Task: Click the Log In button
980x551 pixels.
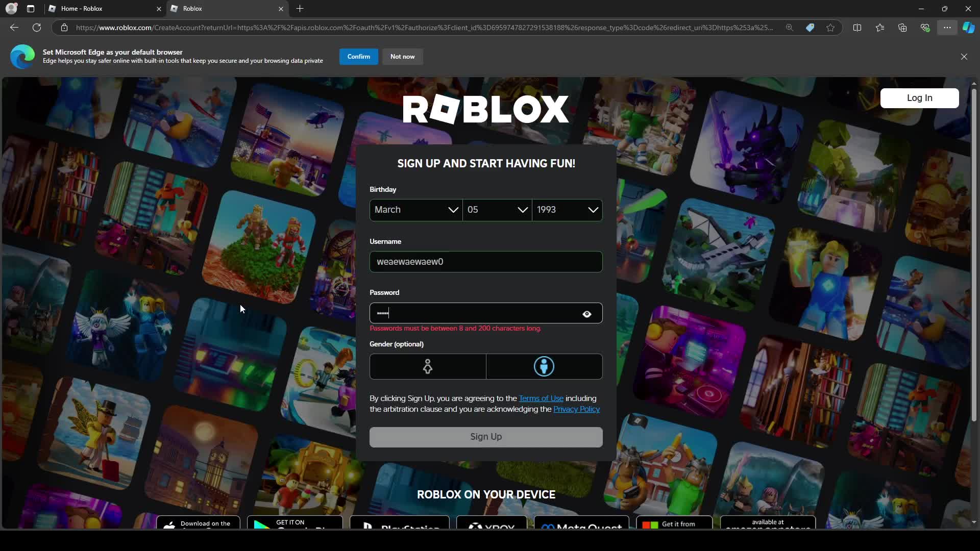Action: pos(919,98)
